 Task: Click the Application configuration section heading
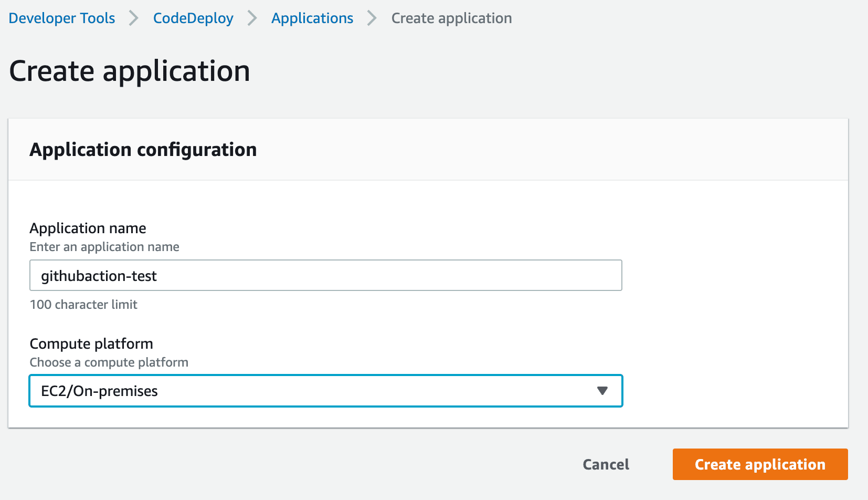143,150
